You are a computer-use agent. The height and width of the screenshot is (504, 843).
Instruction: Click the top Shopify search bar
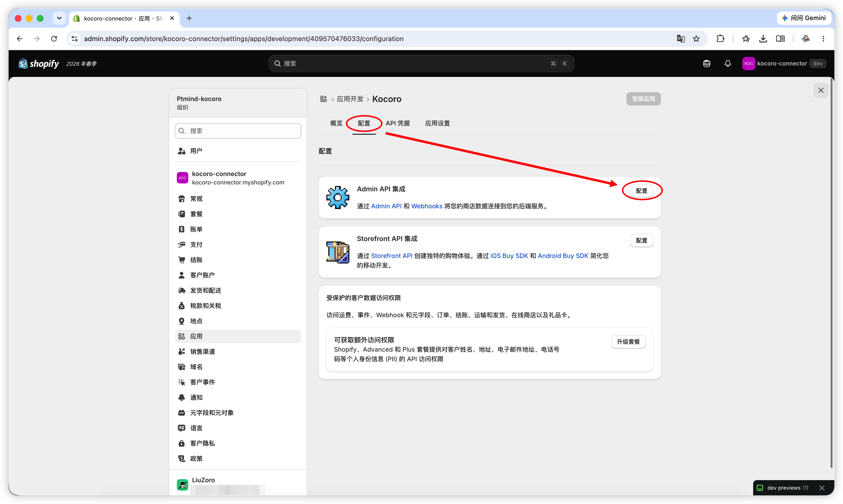[421, 64]
